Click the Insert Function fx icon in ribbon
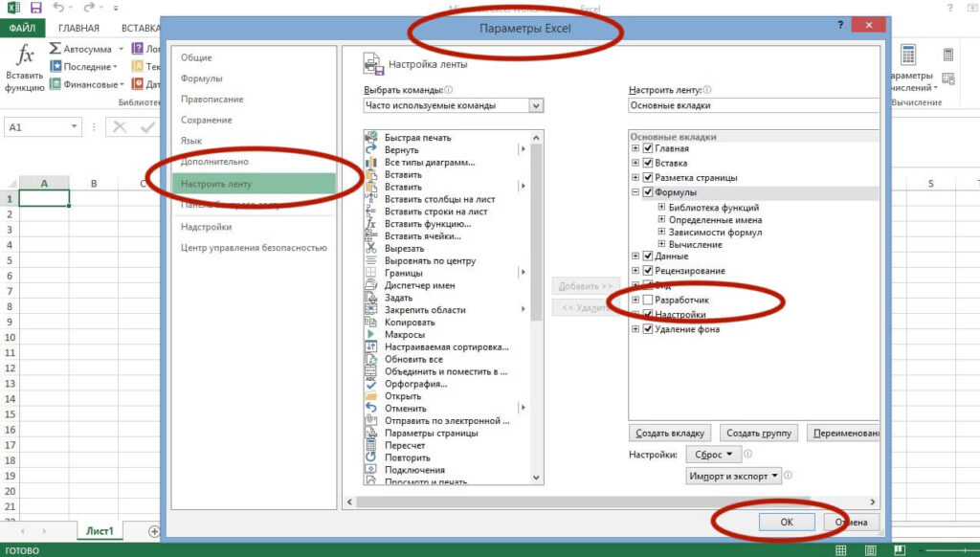Image resolution: width=980 pixels, height=557 pixels. [24, 55]
